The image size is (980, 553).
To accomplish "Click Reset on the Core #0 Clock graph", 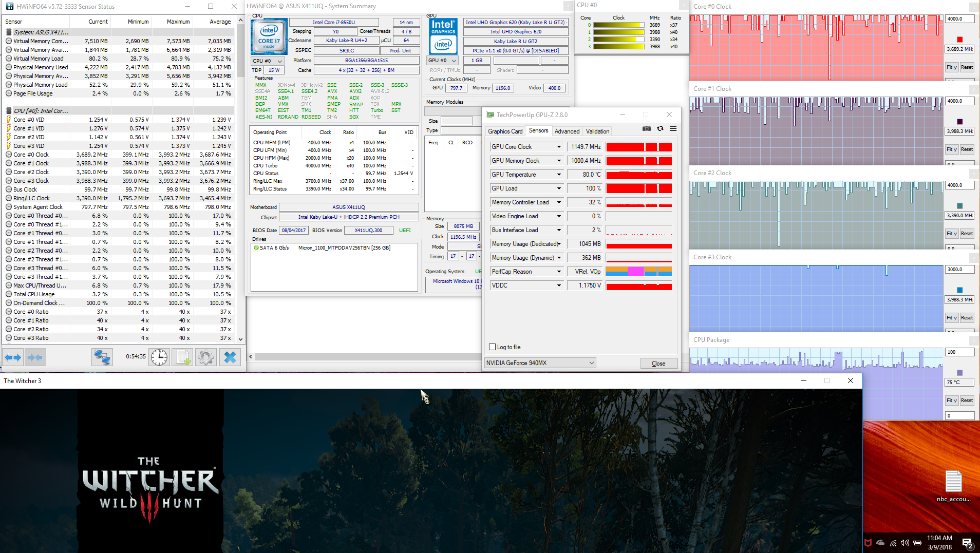I will click(x=967, y=67).
